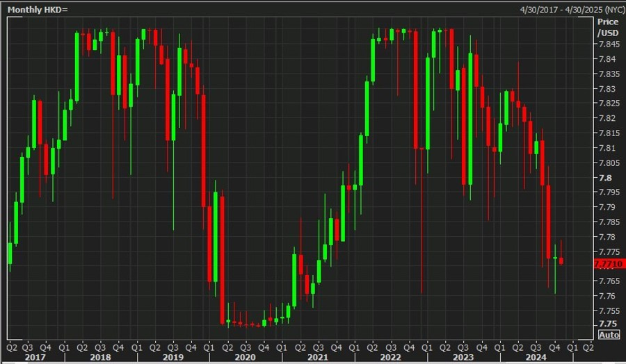Select the 7.835 price axis label
The width and height of the screenshot is (626, 364).
pyautogui.click(x=609, y=74)
